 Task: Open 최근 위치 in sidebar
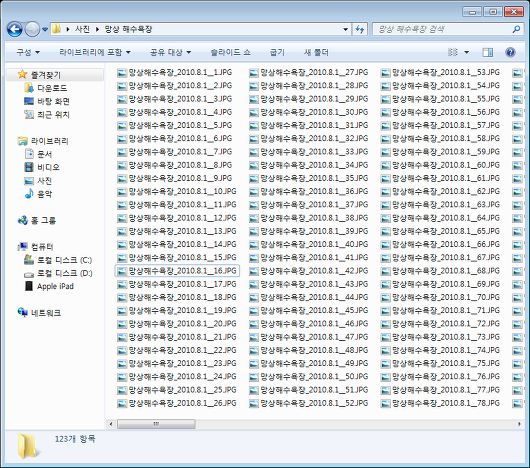pyautogui.click(x=53, y=115)
